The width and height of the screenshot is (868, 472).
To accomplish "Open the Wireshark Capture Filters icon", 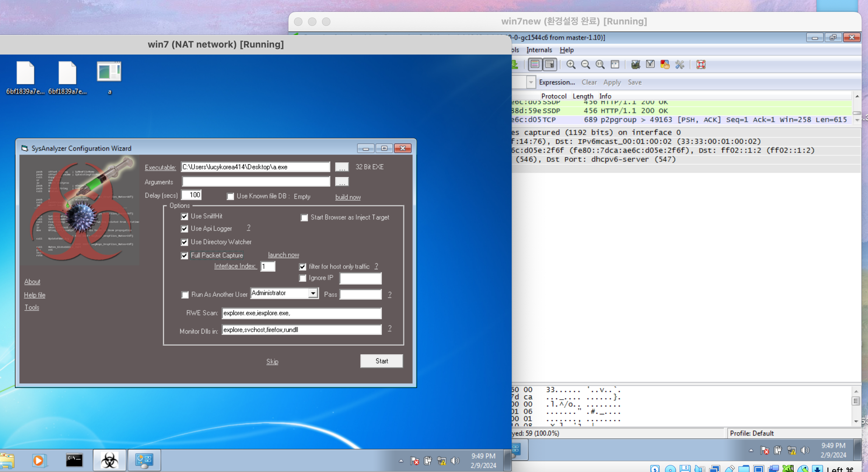I will pyautogui.click(x=636, y=65).
